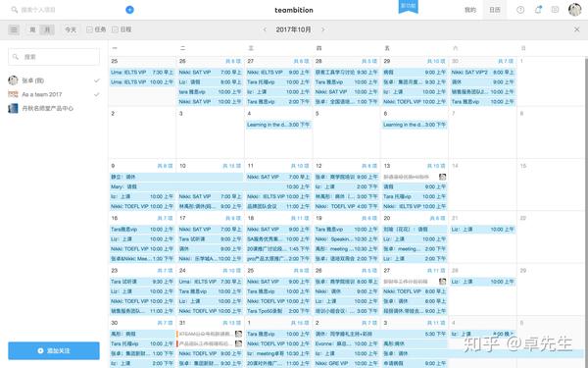This screenshot has height=368, width=588.
Task: Go to previous month with left arrow
Action: (265, 29)
